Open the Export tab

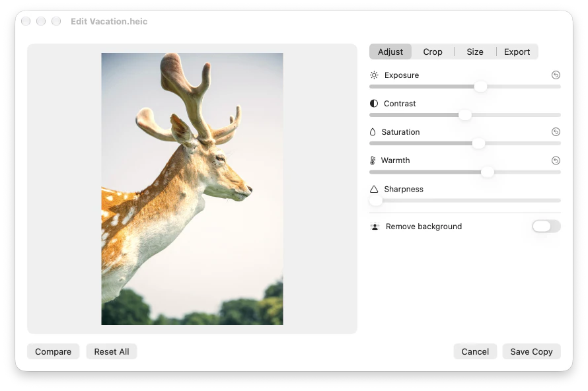517,52
